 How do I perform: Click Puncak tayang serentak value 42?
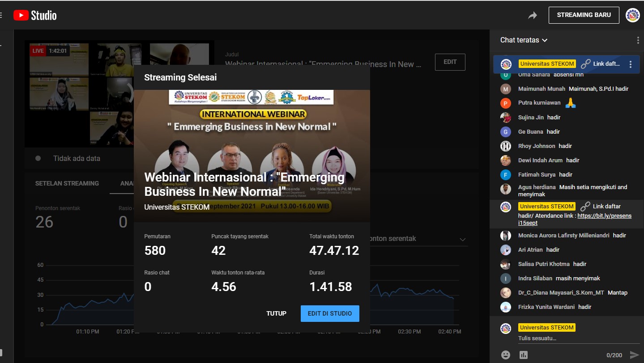coord(218,251)
